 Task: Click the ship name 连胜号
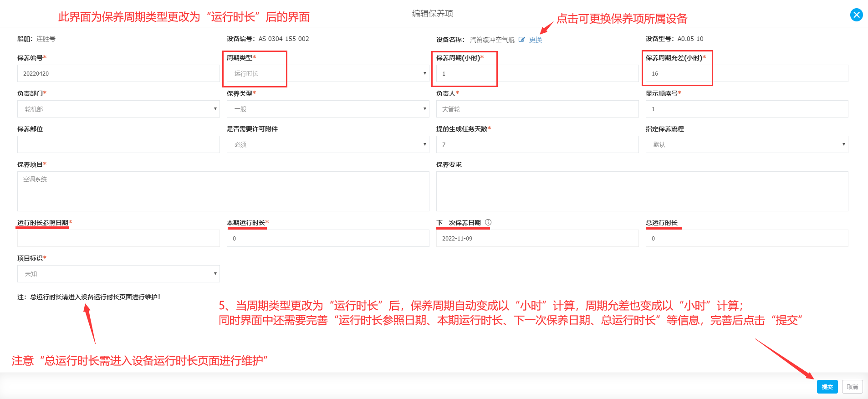click(x=46, y=39)
